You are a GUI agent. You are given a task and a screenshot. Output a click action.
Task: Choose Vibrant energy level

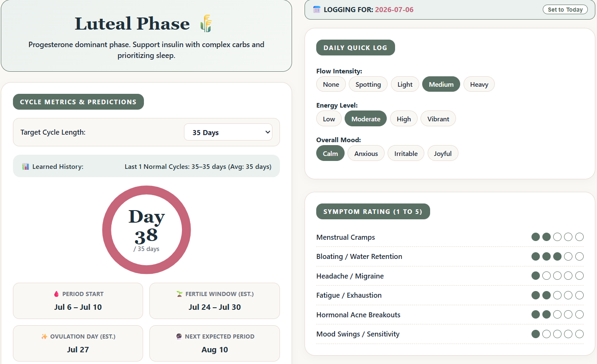pos(438,119)
